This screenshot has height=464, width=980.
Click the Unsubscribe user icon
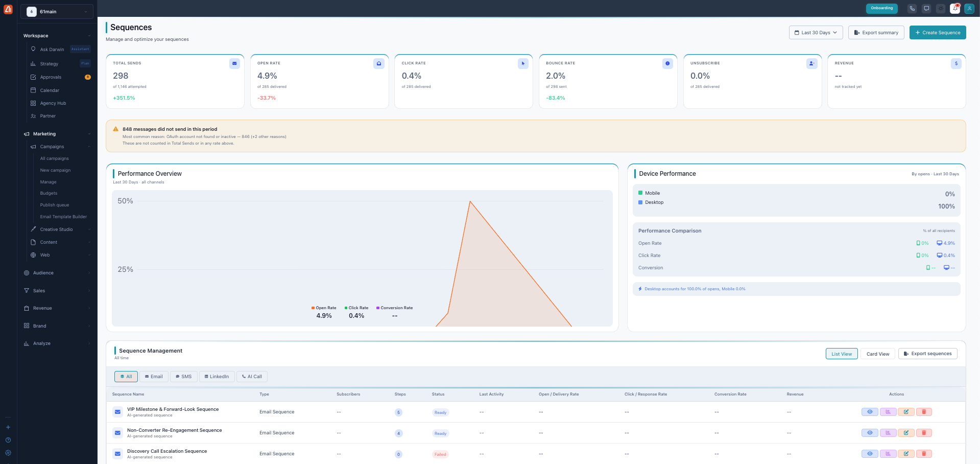click(812, 63)
